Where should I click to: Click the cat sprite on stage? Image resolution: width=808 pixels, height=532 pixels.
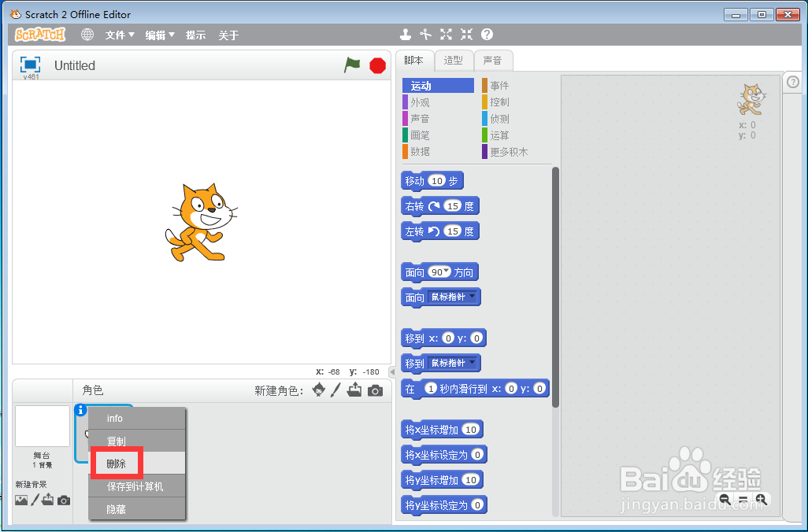coord(201,223)
